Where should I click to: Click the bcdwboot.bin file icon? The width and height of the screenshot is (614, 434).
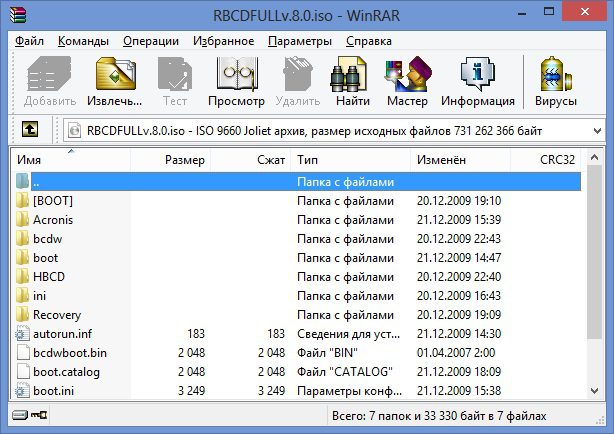[x=23, y=353]
